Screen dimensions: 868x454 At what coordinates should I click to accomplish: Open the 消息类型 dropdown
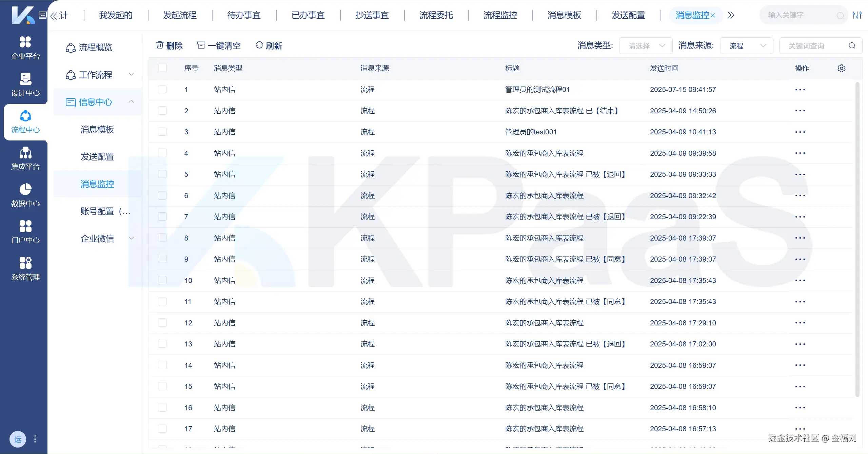coord(646,45)
